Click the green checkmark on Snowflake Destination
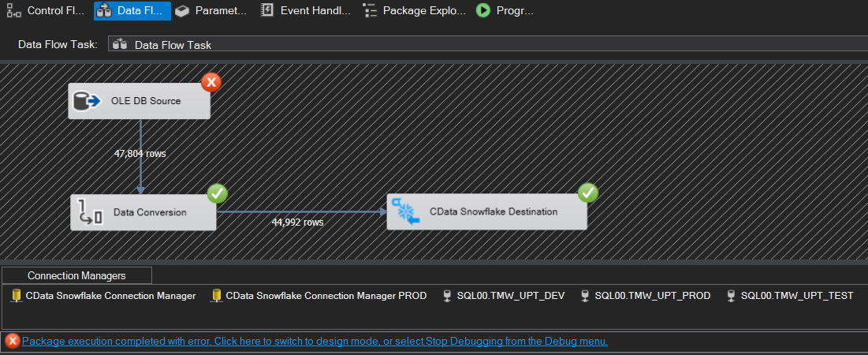Image resolution: width=868 pixels, height=355 pixels. [588, 192]
